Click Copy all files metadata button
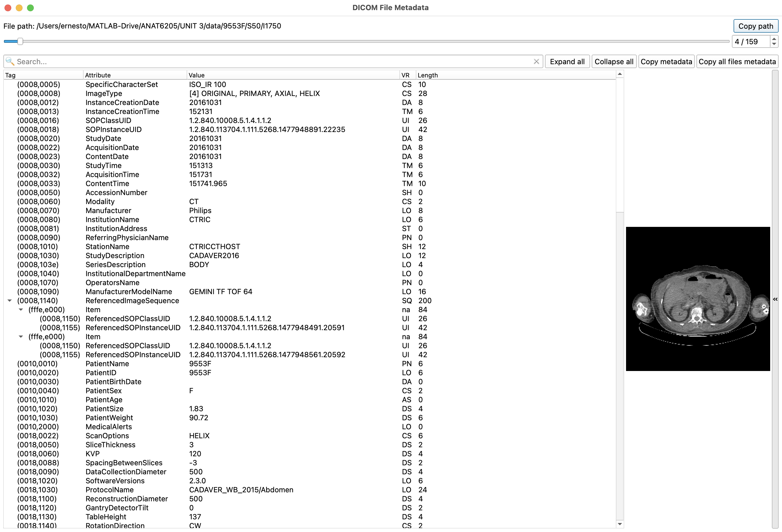Viewport: 782px width, 532px height. 737,62
